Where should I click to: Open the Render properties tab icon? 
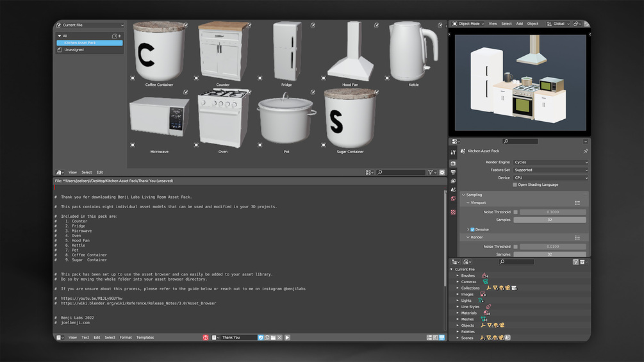tap(453, 163)
